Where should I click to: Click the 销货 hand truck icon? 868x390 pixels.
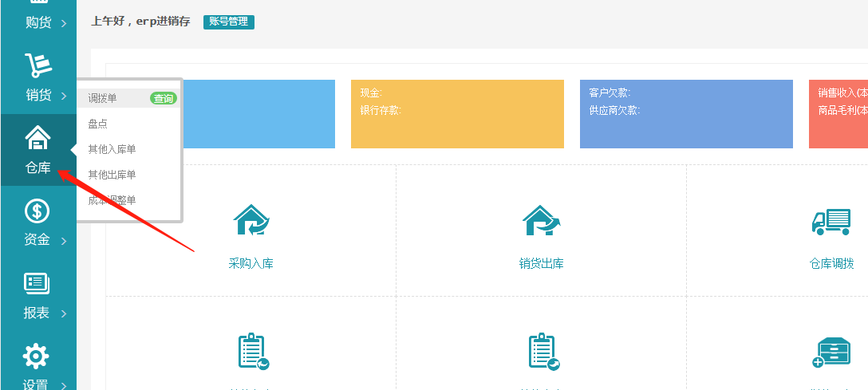[37, 65]
